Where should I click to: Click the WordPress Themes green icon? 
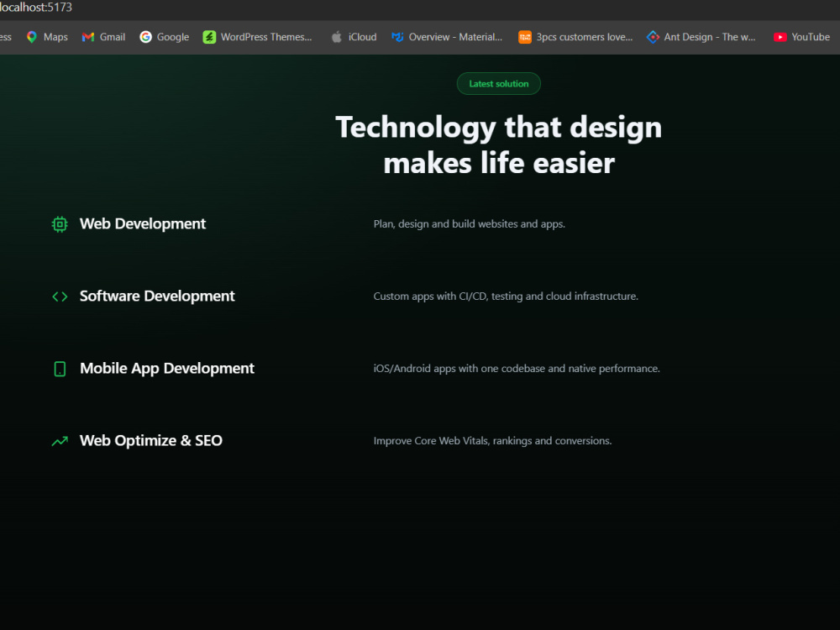point(209,37)
